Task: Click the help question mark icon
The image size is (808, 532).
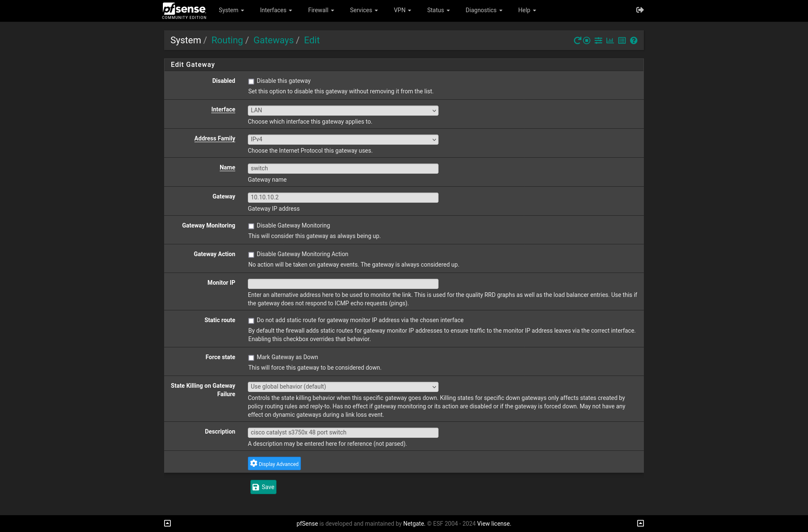Action: tap(634, 41)
